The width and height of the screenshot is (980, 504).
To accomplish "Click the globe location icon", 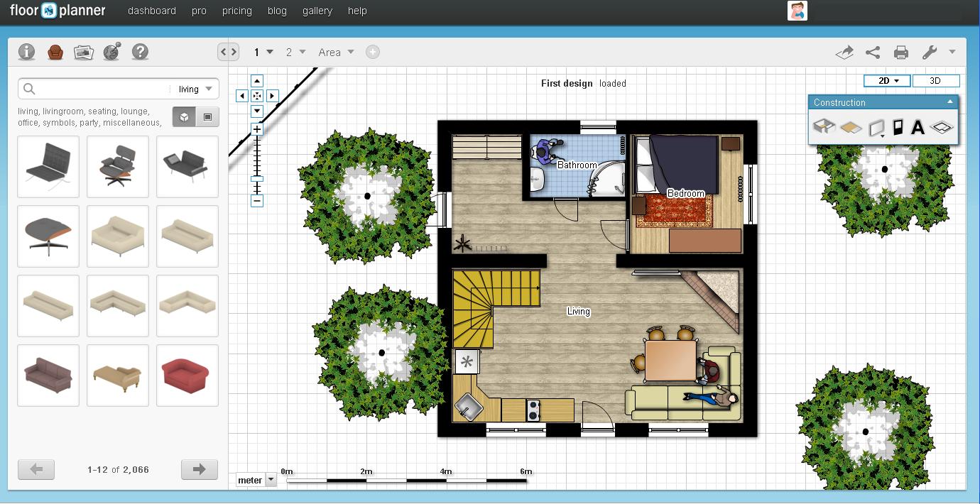I will point(112,52).
